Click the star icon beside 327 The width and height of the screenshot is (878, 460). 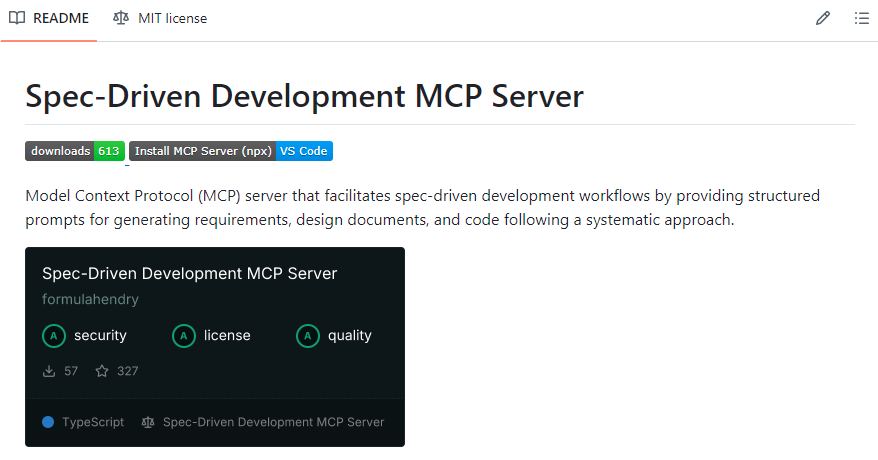[x=102, y=371]
